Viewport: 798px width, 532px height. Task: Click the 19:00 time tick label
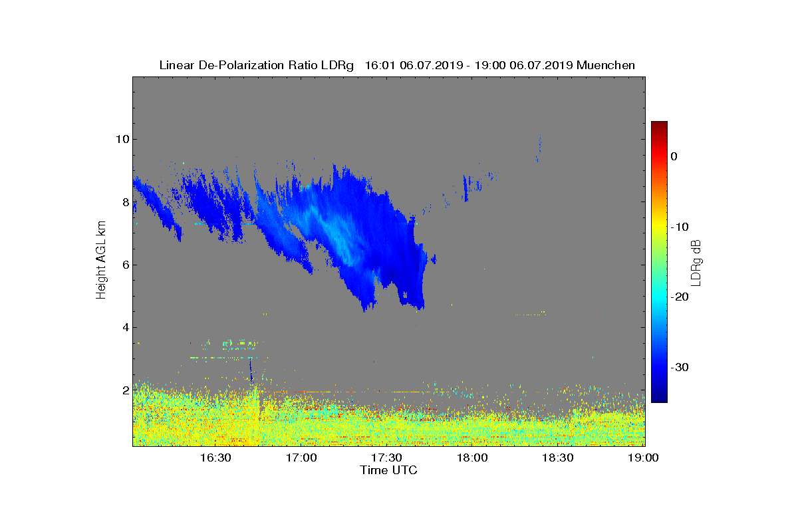643,458
